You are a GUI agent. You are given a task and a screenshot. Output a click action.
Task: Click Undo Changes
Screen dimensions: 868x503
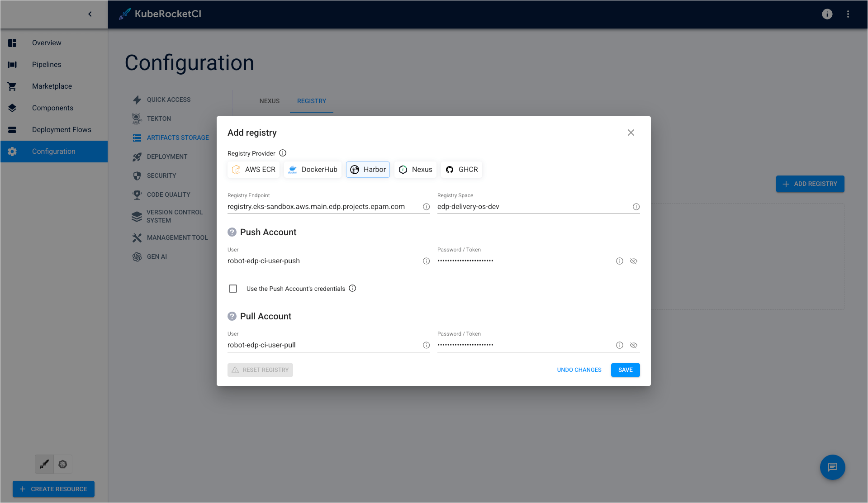coord(579,370)
